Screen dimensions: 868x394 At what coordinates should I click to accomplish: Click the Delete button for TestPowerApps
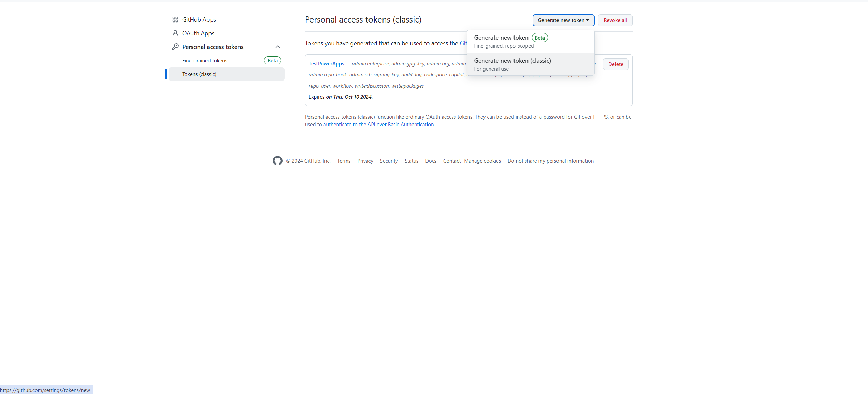coord(616,64)
